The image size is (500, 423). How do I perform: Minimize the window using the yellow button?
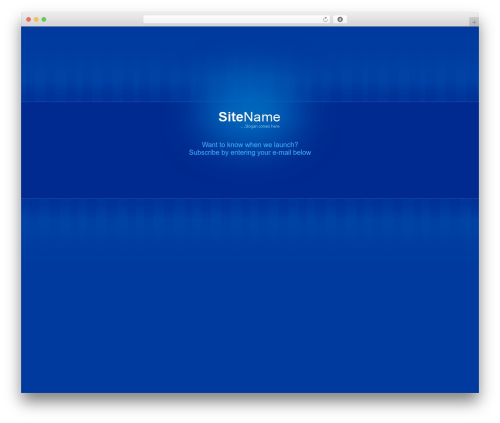[x=36, y=20]
